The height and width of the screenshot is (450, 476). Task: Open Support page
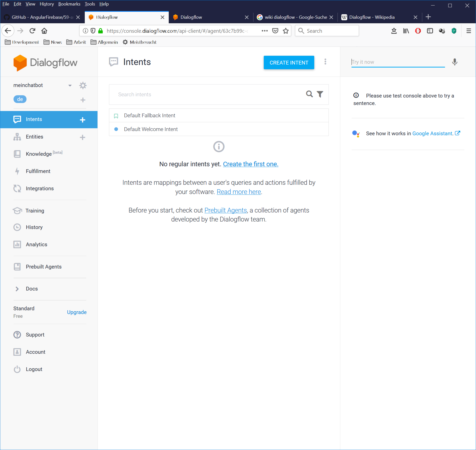pyautogui.click(x=35, y=335)
